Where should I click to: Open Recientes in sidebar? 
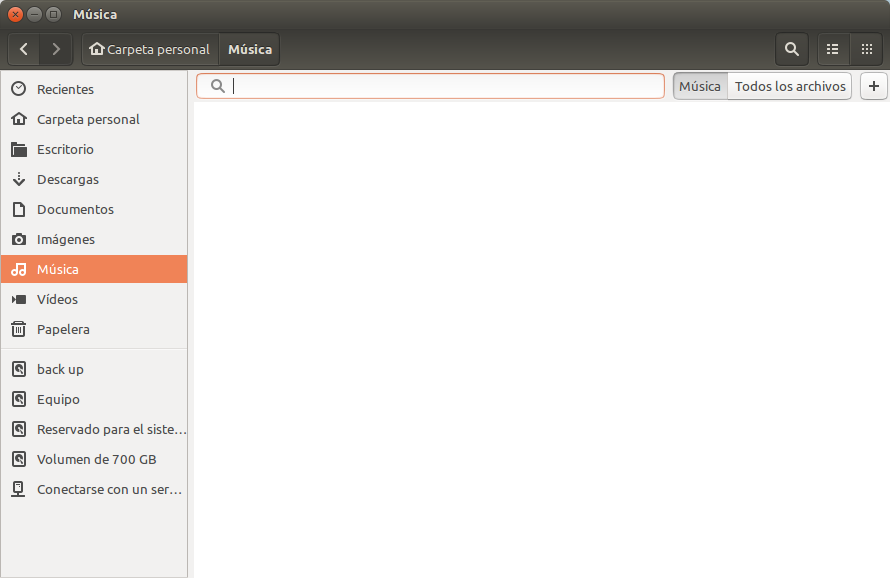[x=65, y=89]
